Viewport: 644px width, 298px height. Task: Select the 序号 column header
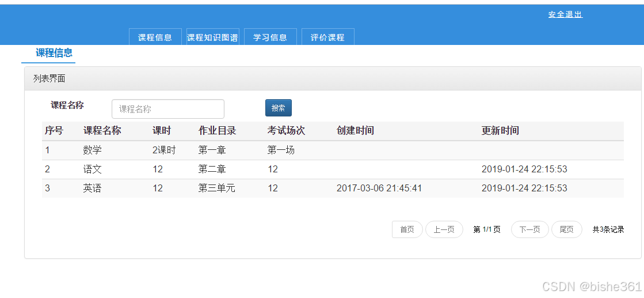[54, 131]
